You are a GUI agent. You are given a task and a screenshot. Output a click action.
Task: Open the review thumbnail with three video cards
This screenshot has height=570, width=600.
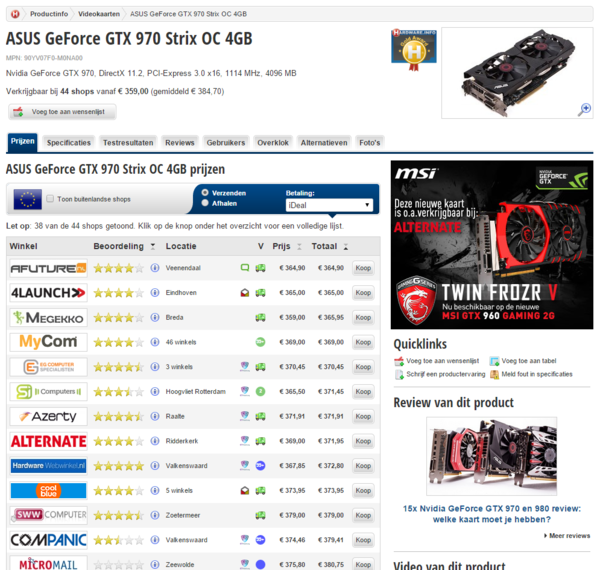tap(492, 456)
